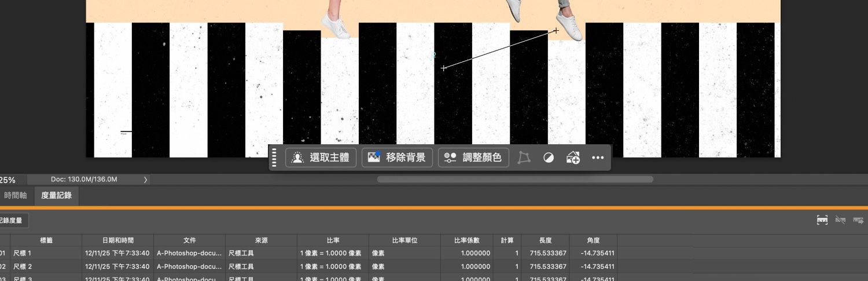The width and height of the screenshot is (868, 281).
Task: Click the add-image-with-plus icon in the contextual bar
Action: pyautogui.click(x=573, y=158)
